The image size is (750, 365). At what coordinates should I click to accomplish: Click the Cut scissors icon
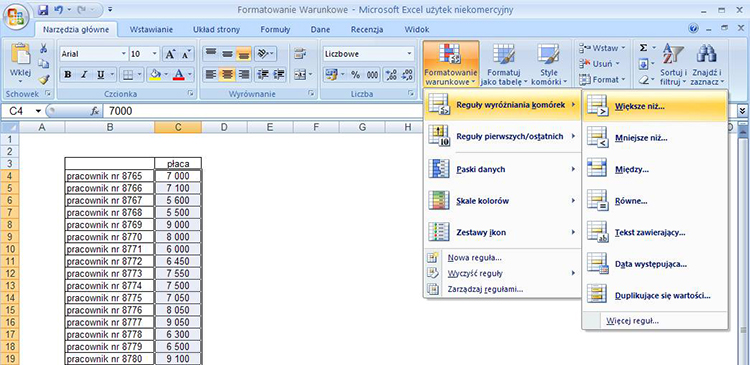44,48
